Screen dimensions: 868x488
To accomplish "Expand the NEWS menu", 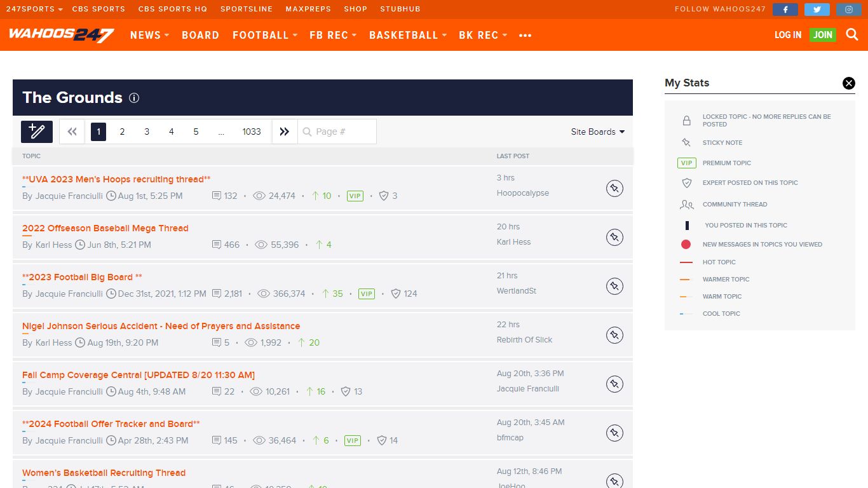I will tap(149, 35).
